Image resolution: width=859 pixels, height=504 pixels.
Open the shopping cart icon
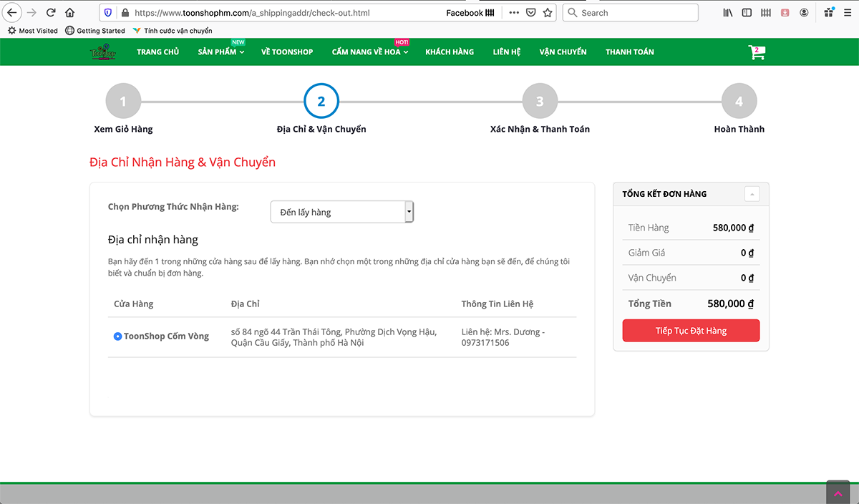pyautogui.click(x=756, y=52)
